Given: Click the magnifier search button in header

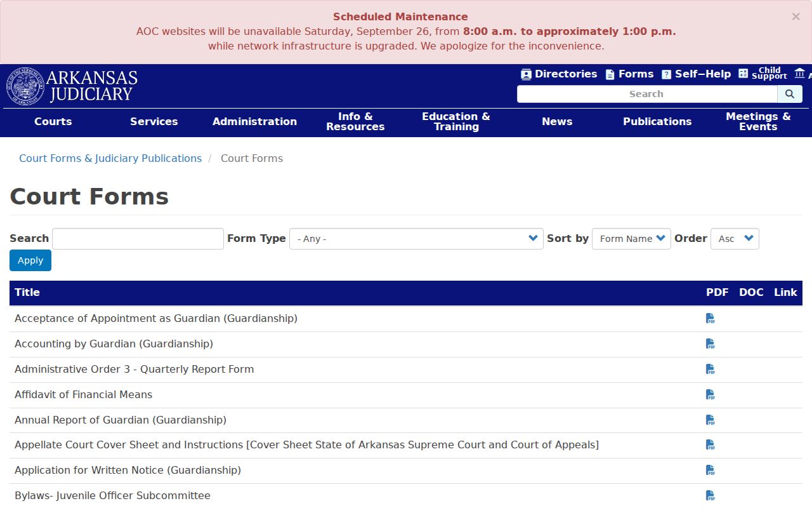Looking at the screenshot, I should (x=790, y=94).
